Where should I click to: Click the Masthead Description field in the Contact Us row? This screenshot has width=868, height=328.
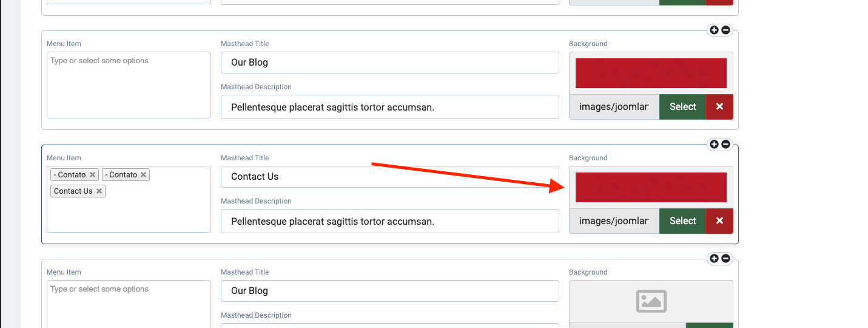coord(389,221)
